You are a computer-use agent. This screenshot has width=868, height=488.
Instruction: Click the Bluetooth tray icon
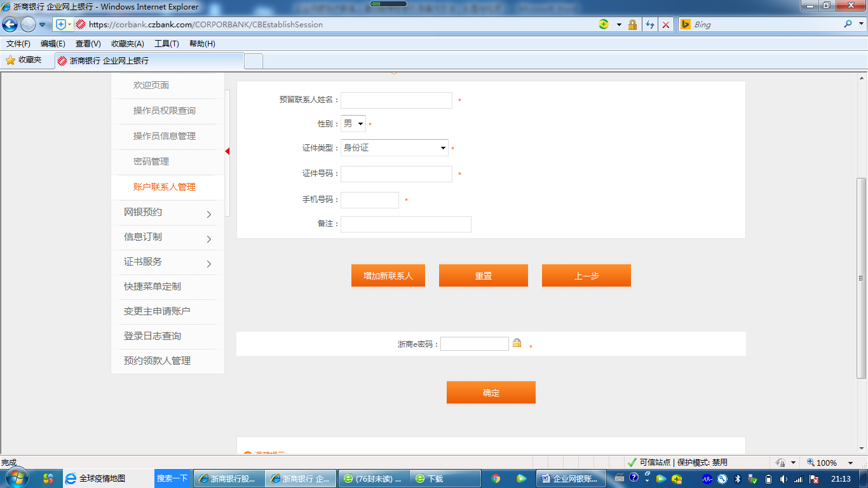pos(738,479)
